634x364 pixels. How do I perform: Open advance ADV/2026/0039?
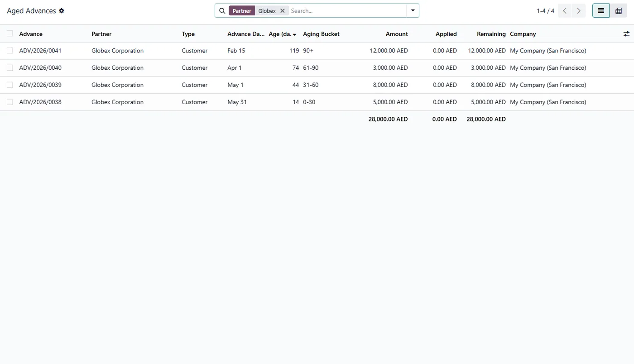40,85
